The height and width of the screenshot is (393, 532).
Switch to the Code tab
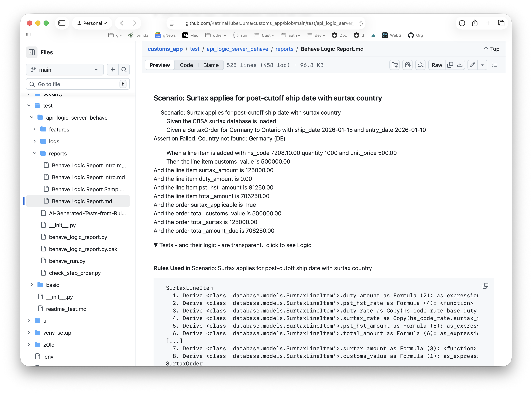(186, 65)
